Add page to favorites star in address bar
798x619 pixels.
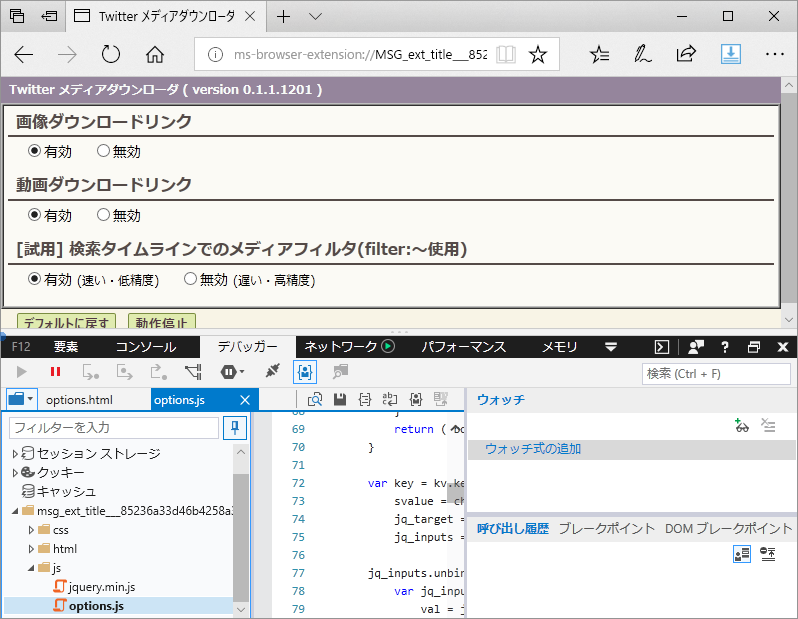[537, 54]
